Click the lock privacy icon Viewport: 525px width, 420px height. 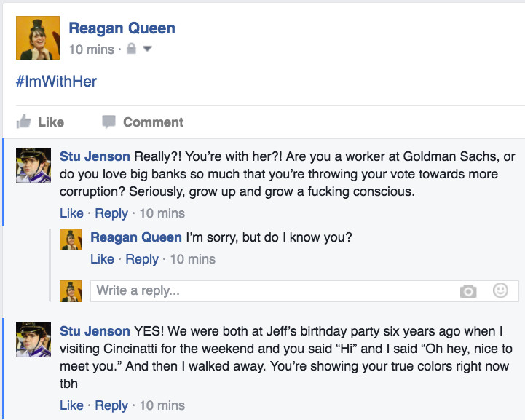pos(131,49)
